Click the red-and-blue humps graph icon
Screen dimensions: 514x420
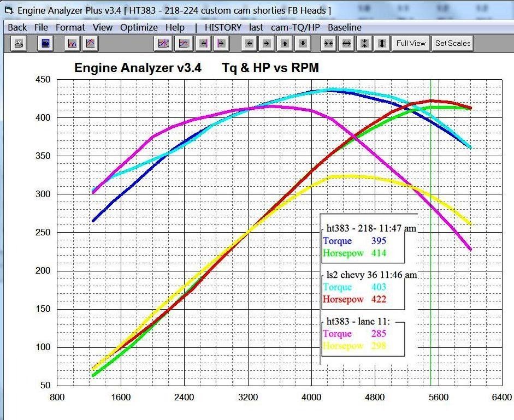[x=72, y=43]
